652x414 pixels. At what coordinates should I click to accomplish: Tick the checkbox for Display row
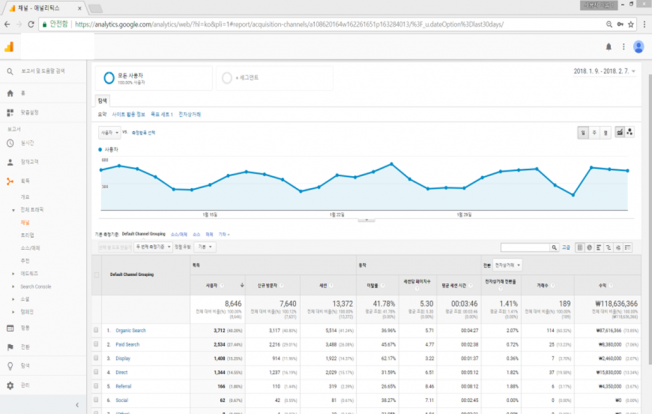(x=96, y=358)
